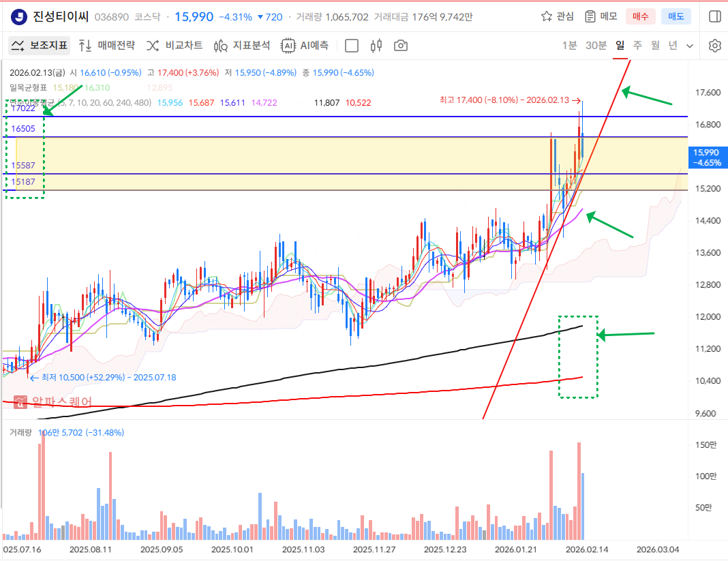Toggle the square checkbox in chart toolbar

click(352, 46)
